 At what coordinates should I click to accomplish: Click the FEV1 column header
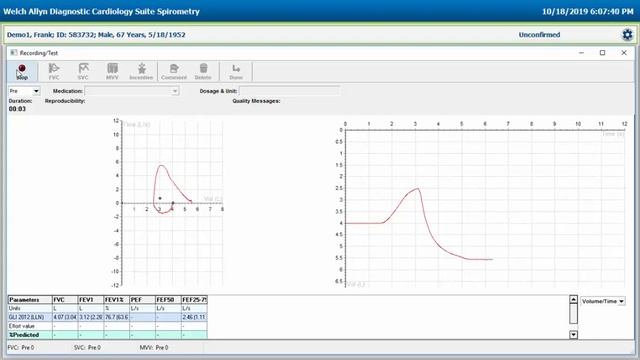tap(91, 300)
